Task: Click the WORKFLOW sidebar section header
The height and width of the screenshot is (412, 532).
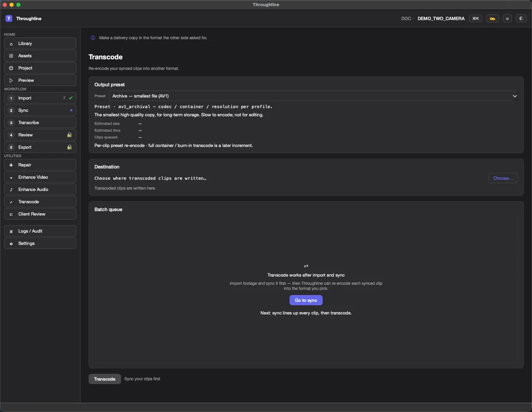Action: pyautogui.click(x=16, y=89)
